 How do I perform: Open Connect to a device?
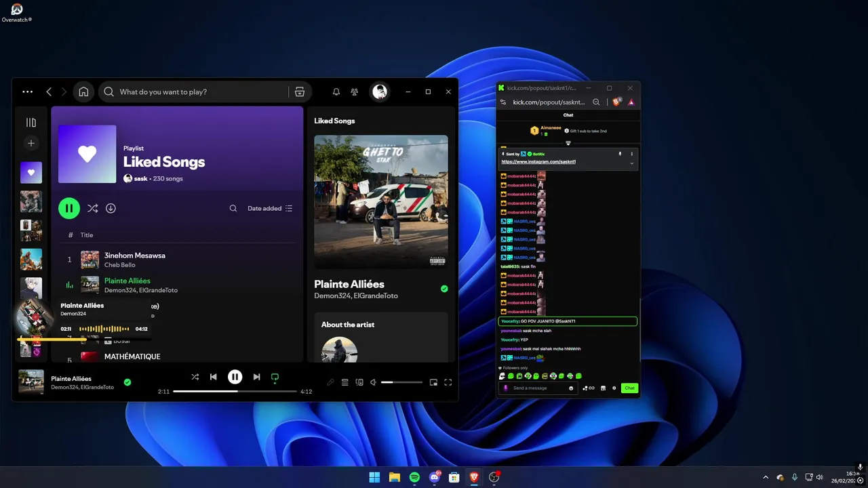point(359,382)
